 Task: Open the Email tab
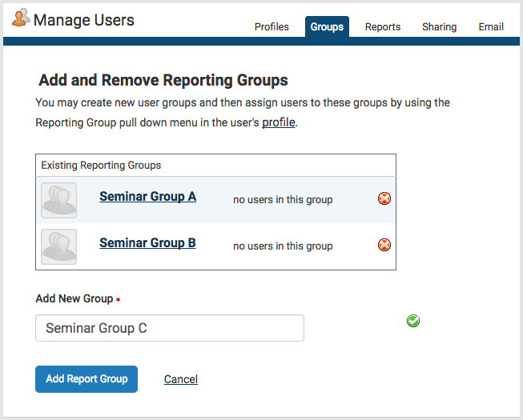(491, 26)
